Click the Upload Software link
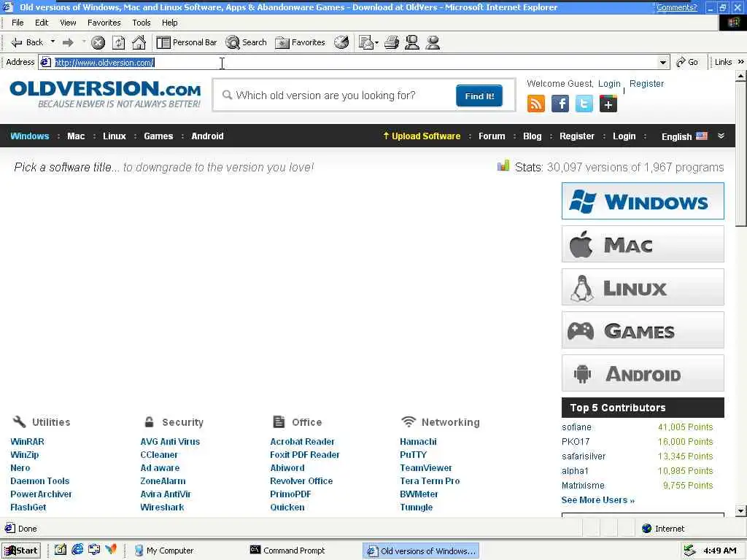Viewport: 747px width, 560px height. click(422, 136)
